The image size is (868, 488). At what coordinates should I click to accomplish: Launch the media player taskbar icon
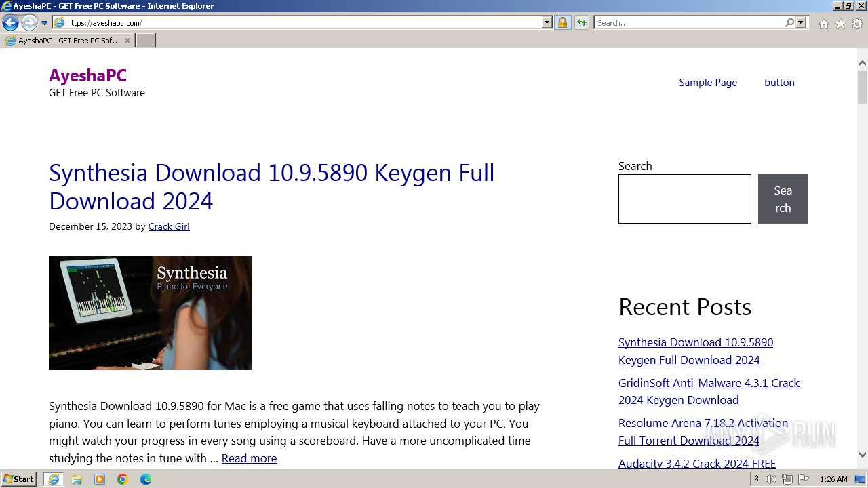pos(100,479)
